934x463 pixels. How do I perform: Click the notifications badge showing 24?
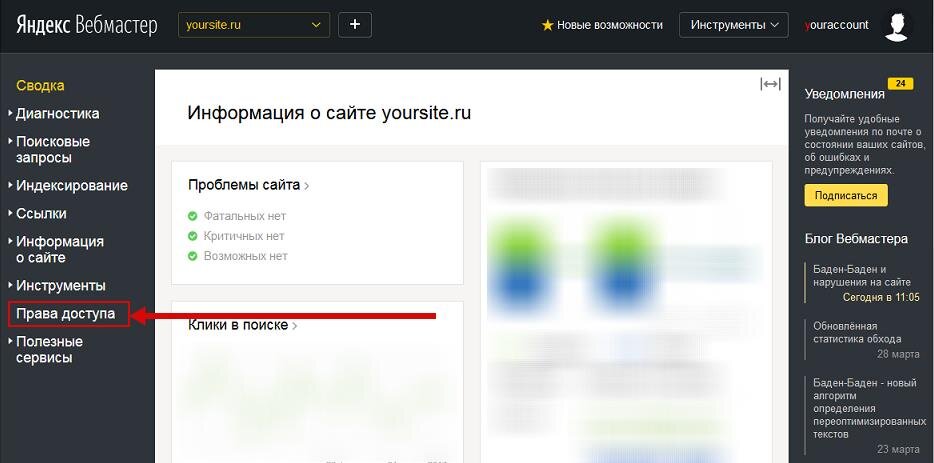pyautogui.click(x=900, y=83)
